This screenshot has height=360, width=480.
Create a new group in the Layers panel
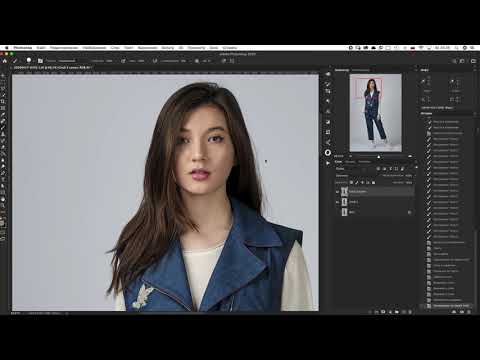click(x=397, y=312)
